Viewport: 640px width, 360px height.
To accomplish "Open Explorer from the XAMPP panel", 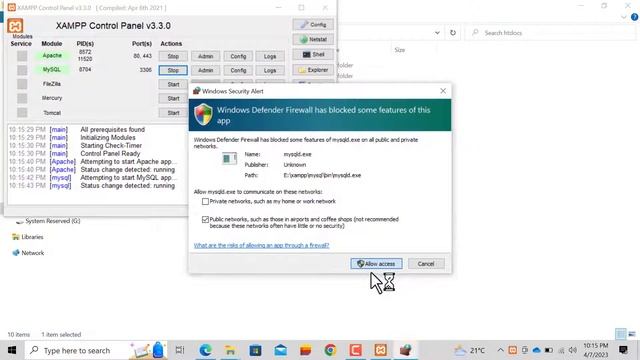I will (x=313, y=70).
